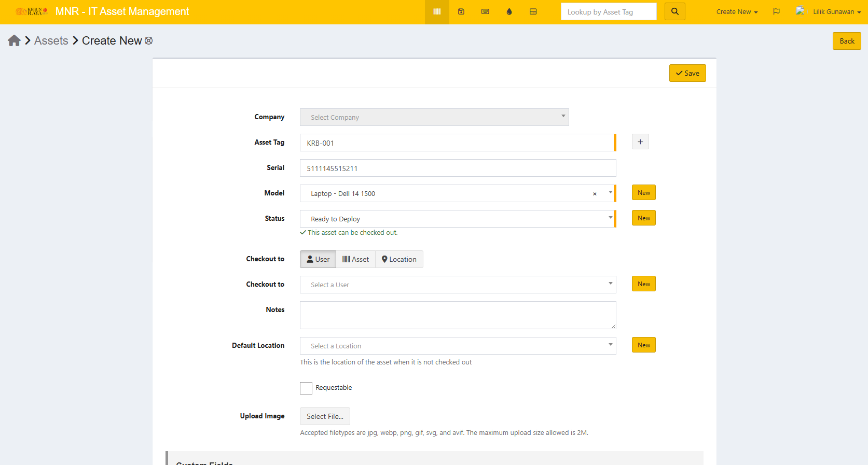Screen dimensions: 868x465
Task: Open Consumables droplet icon in navbar
Action: (x=509, y=12)
